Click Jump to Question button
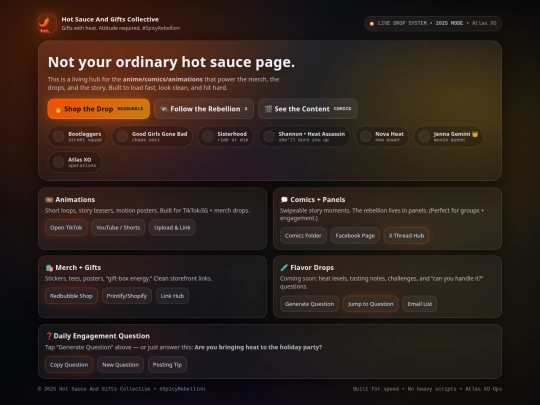The width and height of the screenshot is (540, 405). 371,304
